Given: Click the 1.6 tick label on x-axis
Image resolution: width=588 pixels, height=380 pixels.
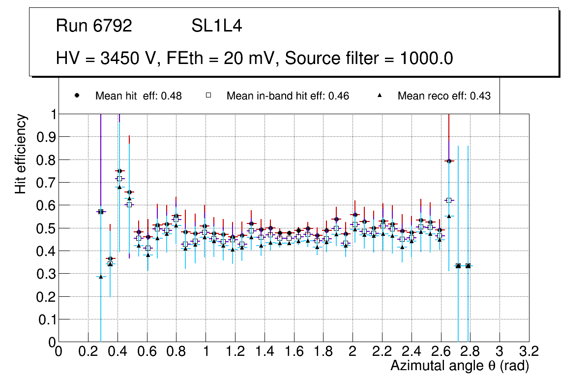Looking at the screenshot, I should pyautogui.click(x=294, y=351).
